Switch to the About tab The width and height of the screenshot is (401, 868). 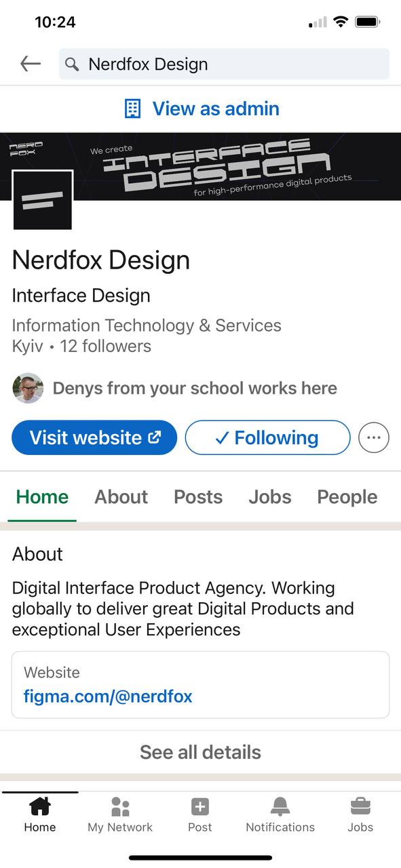coord(121,497)
